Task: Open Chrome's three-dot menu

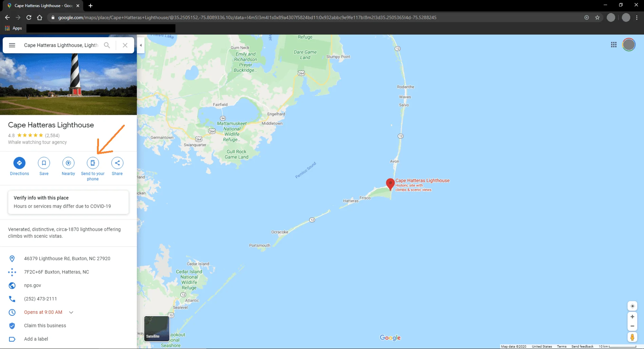Action: 637,17
